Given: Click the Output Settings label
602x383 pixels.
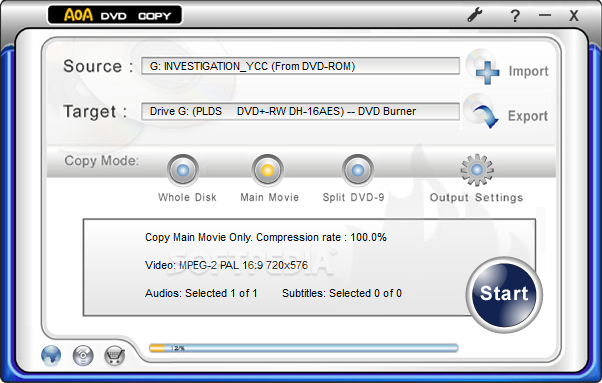Looking at the screenshot, I should pos(476,198).
